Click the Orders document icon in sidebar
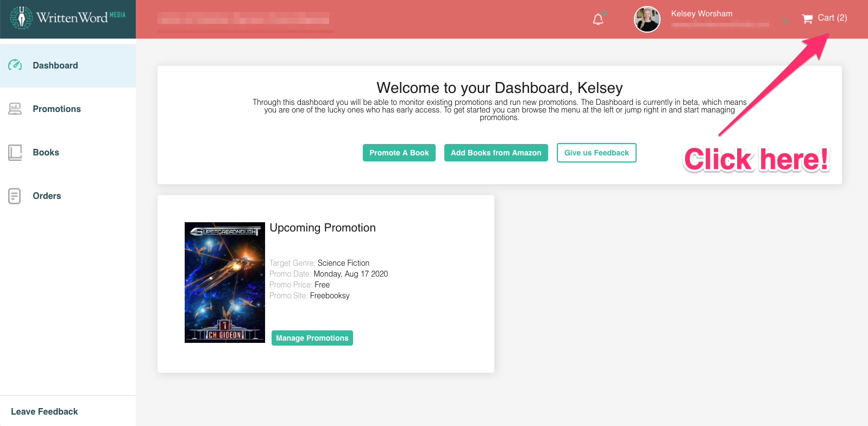This screenshot has width=868, height=426. [x=15, y=196]
